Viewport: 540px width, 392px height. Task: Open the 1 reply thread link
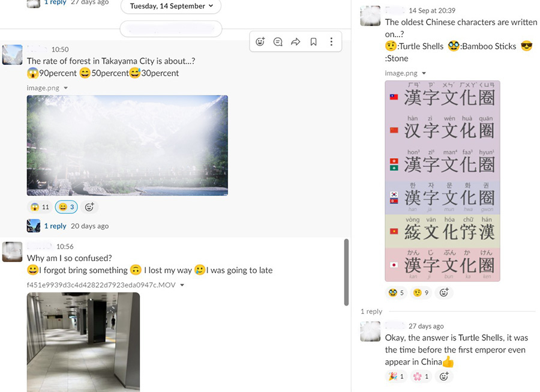click(x=55, y=226)
